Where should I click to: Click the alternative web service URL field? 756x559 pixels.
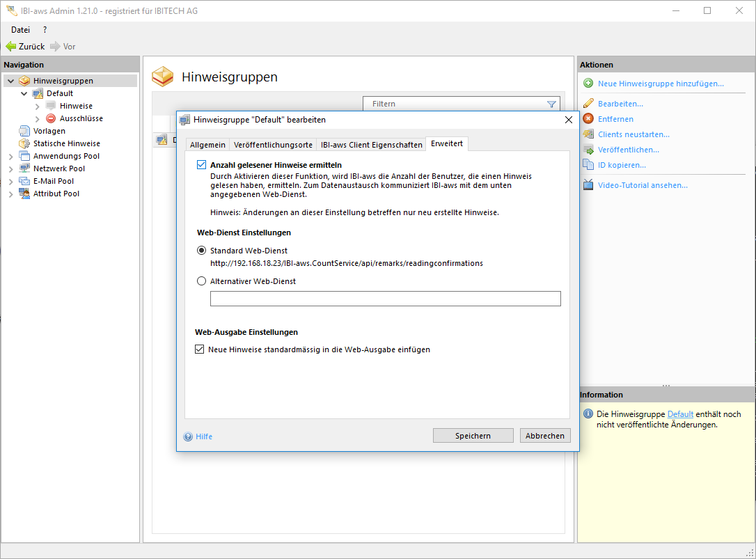point(385,299)
